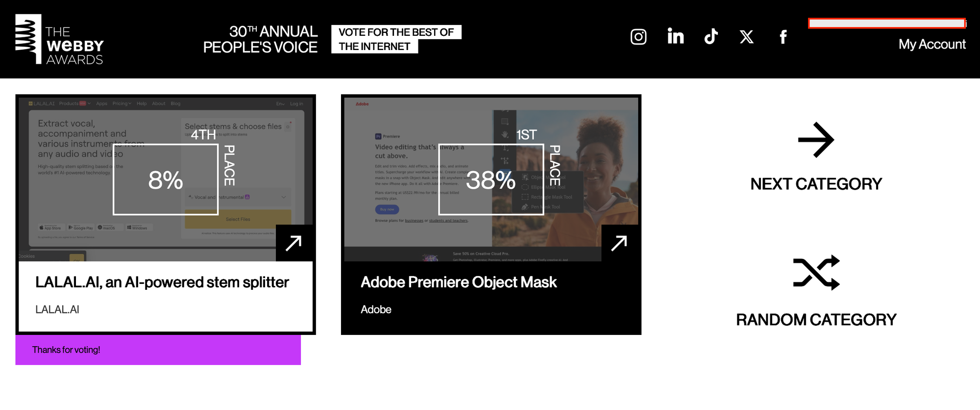The height and width of the screenshot is (410, 980).
Task: Click the next category arrow icon
Action: pyautogui.click(x=816, y=140)
